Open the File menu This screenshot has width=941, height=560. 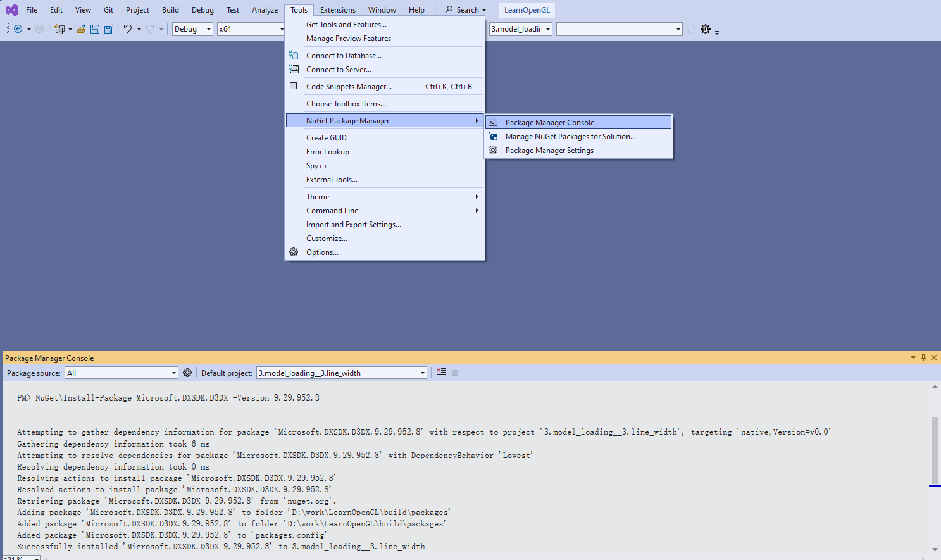[32, 9]
